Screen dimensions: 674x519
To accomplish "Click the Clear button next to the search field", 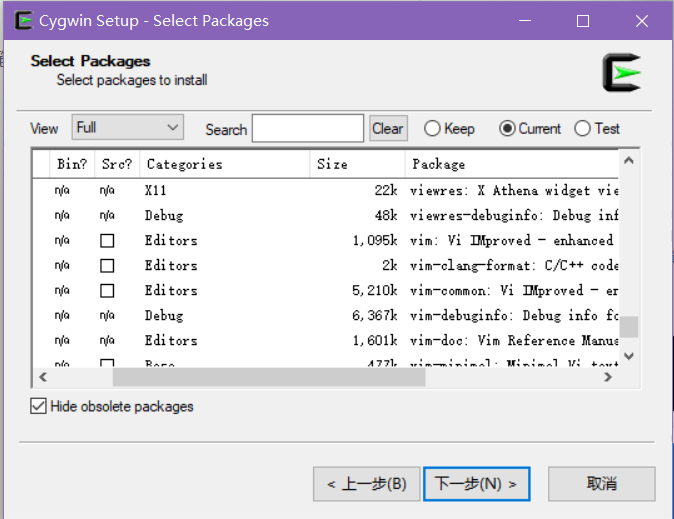I will pyautogui.click(x=388, y=129).
